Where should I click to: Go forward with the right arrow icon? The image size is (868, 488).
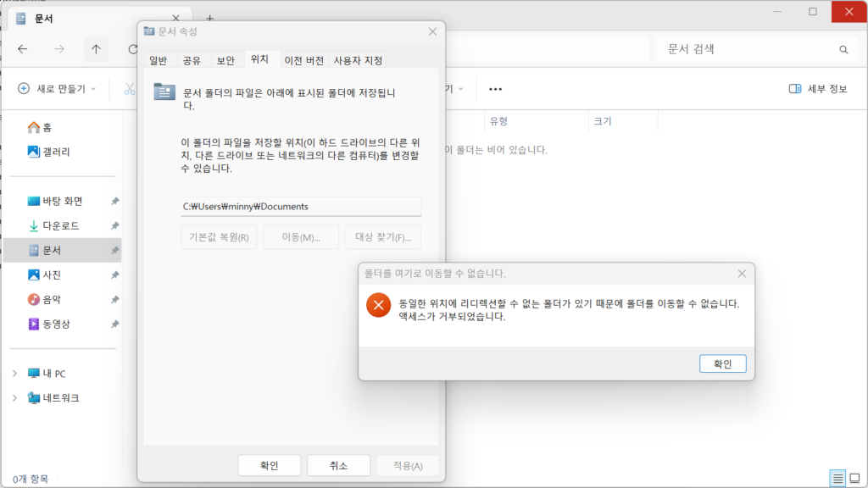tap(59, 48)
